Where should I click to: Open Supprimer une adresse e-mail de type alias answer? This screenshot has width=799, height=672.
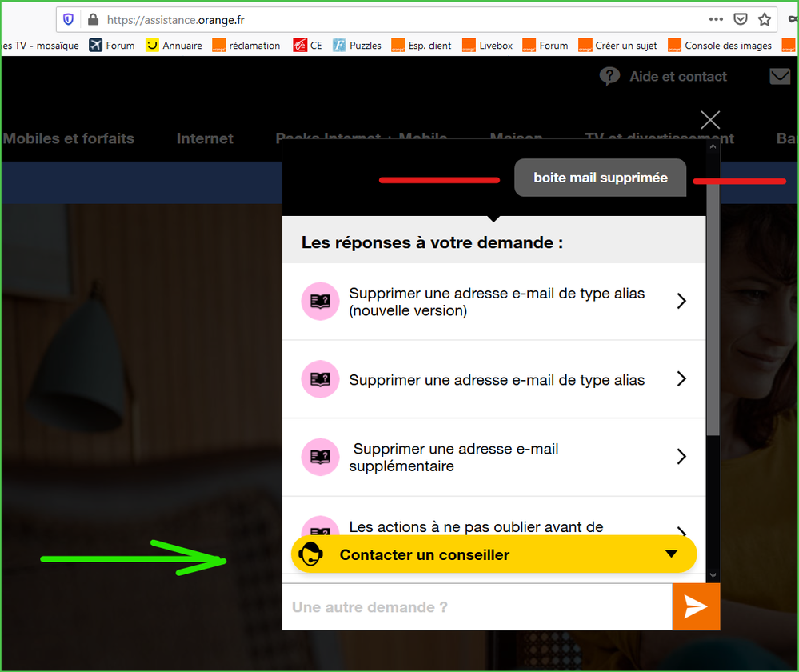[493, 379]
